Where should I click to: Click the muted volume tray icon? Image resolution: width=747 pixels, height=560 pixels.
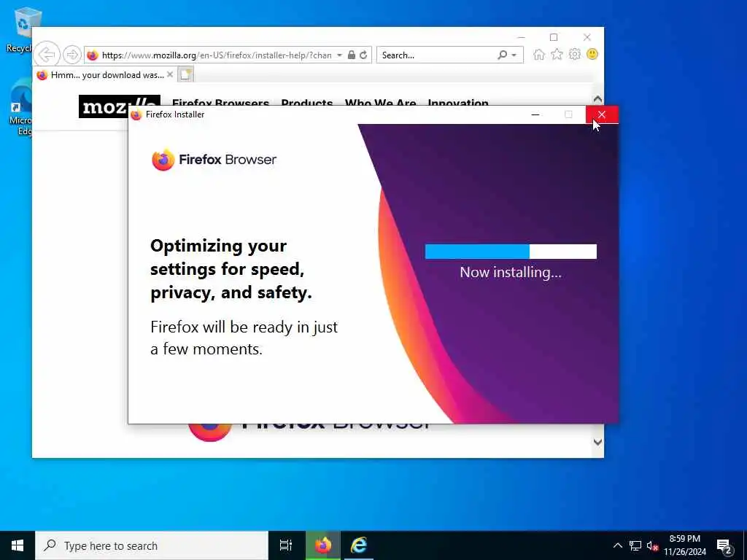pyautogui.click(x=652, y=545)
